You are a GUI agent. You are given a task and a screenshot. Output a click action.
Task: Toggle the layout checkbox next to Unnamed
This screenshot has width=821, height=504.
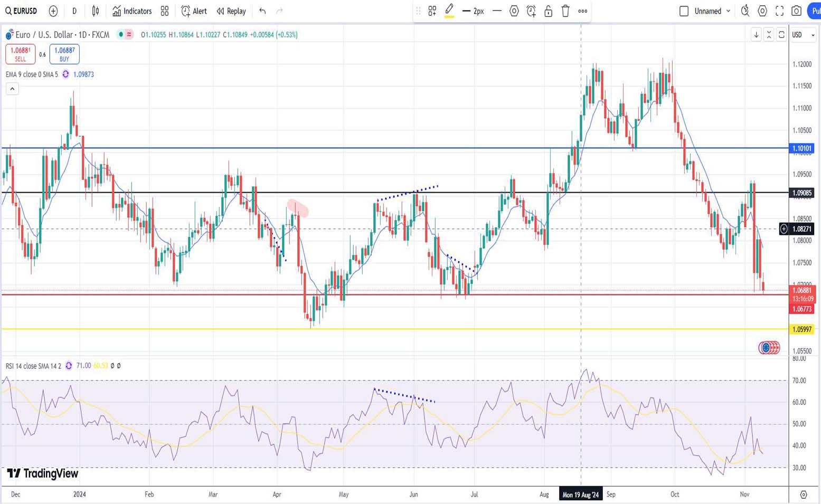(x=684, y=11)
